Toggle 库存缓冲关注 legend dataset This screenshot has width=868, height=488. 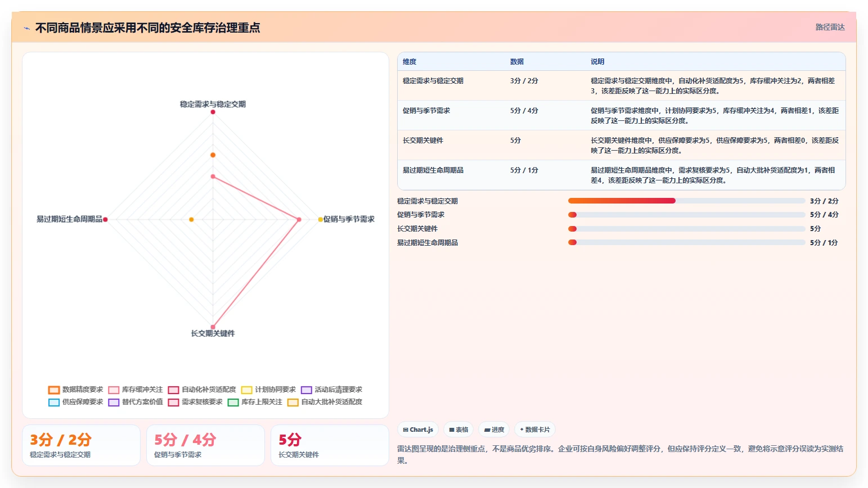pyautogui.click(x=136, y=390)
